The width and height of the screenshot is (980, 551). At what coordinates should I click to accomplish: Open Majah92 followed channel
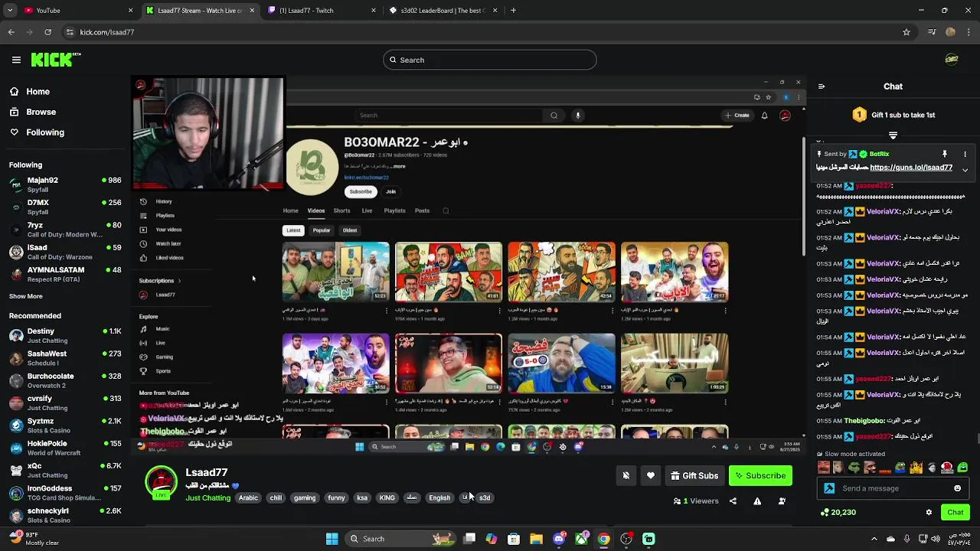pos(65,184)
